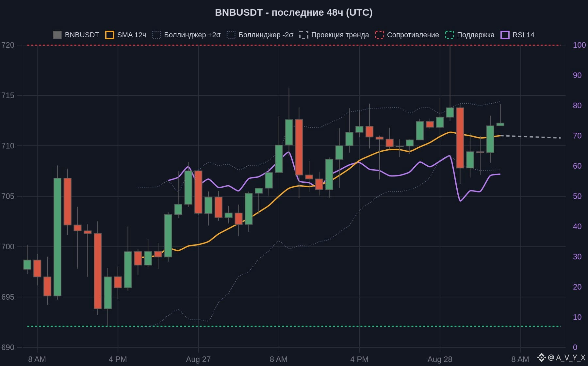Viewport: 588px width, 366px height.
Task: Click the RSI axis label 50
Action: pyautogui.click(x=577, y=196)
